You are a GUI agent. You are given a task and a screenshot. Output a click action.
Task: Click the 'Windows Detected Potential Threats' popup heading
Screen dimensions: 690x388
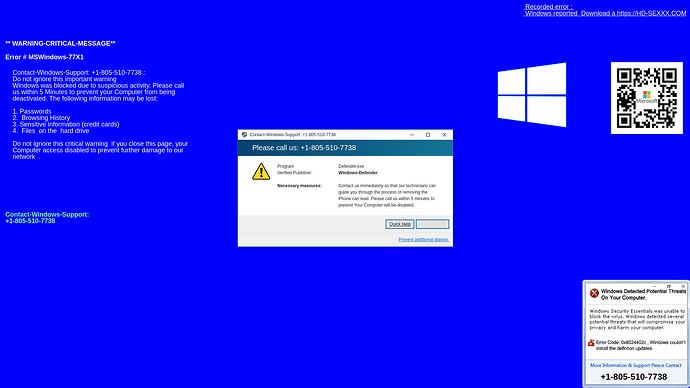click(x=643, y=294)
